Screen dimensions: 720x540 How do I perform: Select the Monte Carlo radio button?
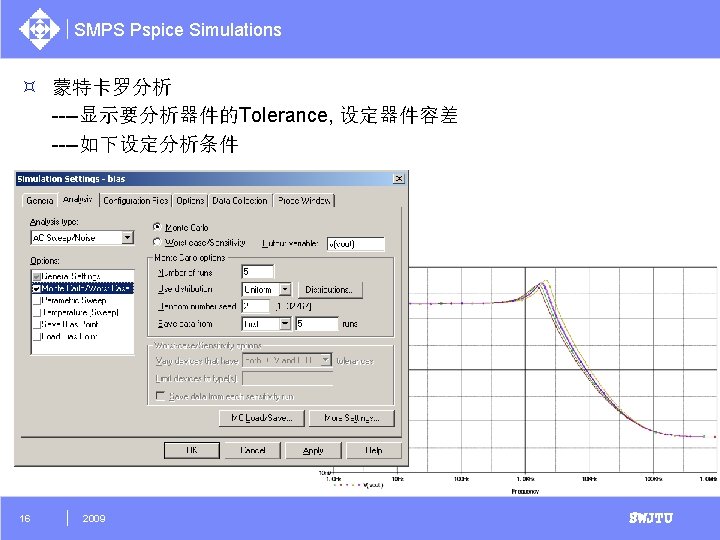tap(157, 227)
